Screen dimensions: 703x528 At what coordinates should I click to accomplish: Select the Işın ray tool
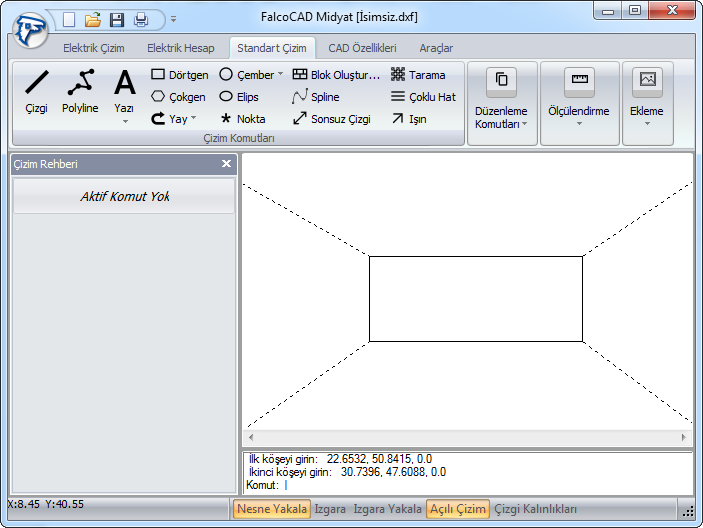pyautogui.click(x=408, y=119)
